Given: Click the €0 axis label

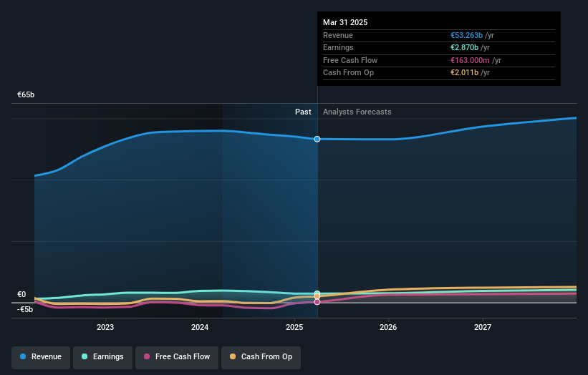Looking at the screenshot, I should pos(21,294).
